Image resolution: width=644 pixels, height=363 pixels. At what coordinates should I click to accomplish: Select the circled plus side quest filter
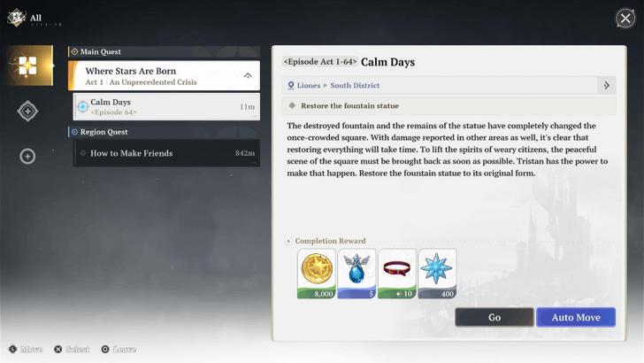pos(27,157)
